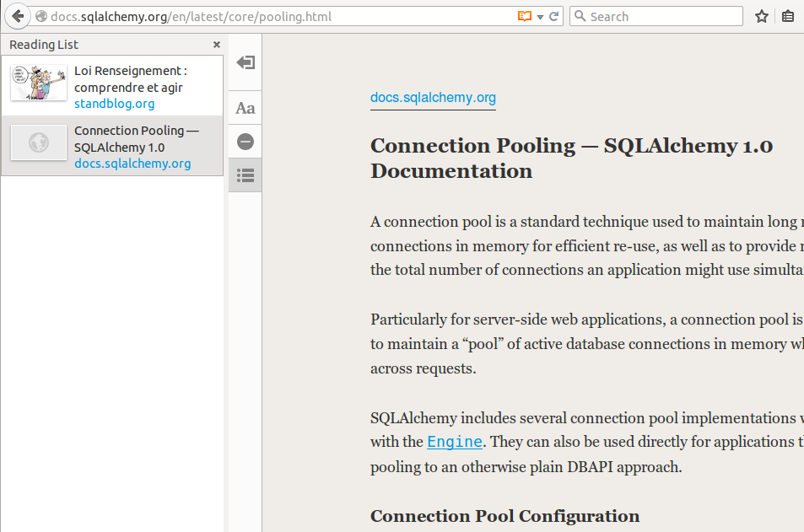Screen dimensions: 804x532
Task: Open the Loi Renseignement reading list item
Action: pos(112,86)
